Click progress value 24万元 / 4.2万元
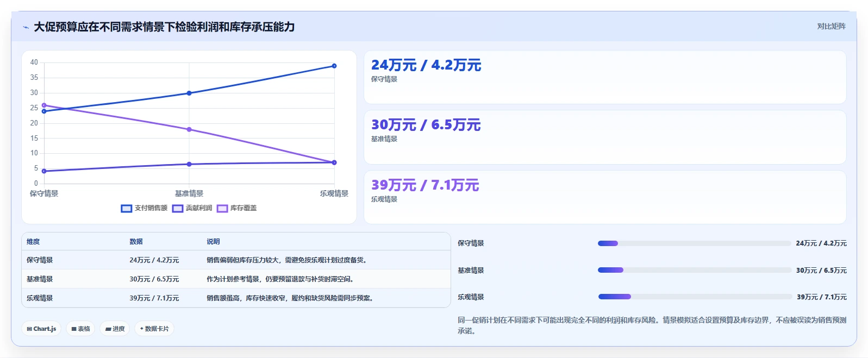The height and width of the screenshot is (358, 868). pos(821,243)
